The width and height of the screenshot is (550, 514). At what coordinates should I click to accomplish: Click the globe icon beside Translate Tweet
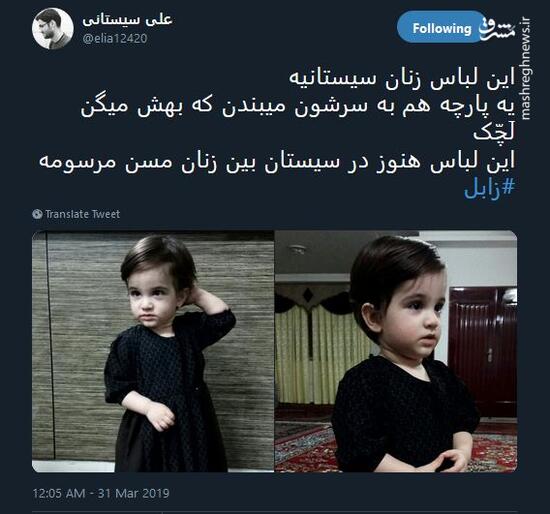click(37, 214)
